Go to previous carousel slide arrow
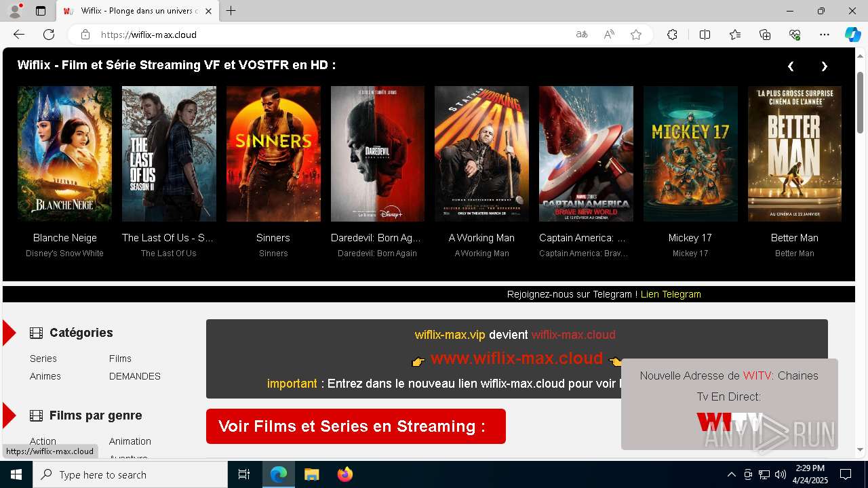Screen dimensions: 868x488 791,66
